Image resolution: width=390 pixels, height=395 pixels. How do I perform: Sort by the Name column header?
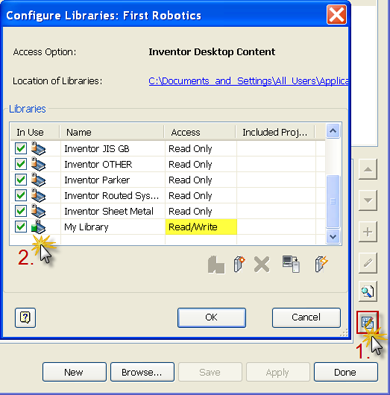pyautogui.click(x=112, y=132)
